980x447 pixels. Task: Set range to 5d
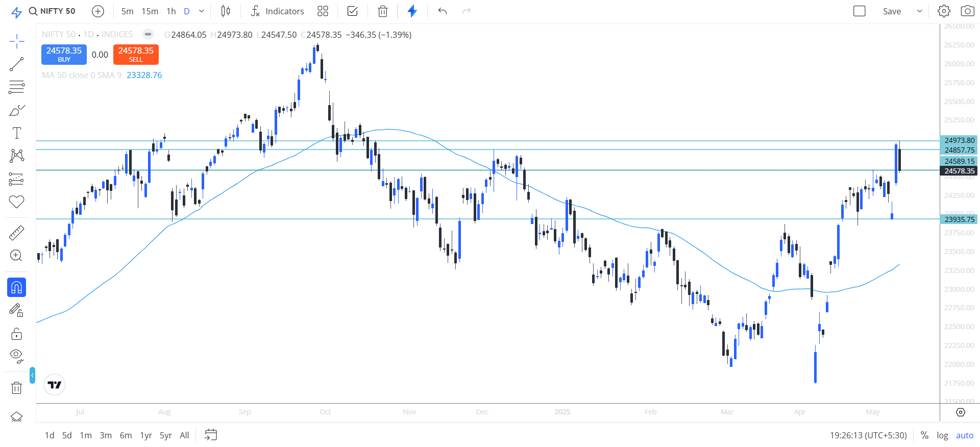(67, 435)
